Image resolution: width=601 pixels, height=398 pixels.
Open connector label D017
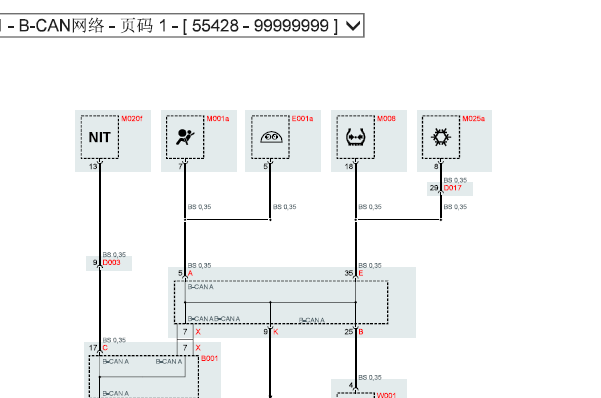pos(453,188)
